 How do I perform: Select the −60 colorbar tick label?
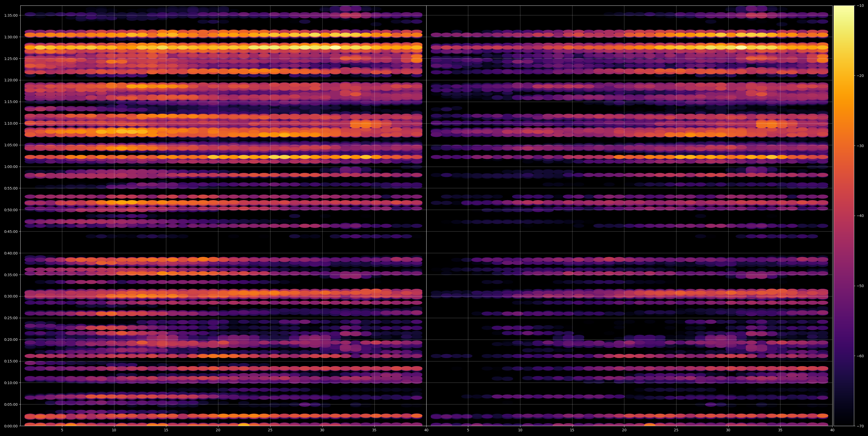point(860,356)
